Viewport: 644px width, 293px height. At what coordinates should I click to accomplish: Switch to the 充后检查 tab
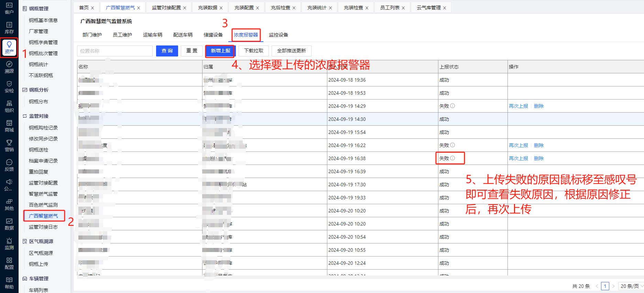[x=281, y=8]
